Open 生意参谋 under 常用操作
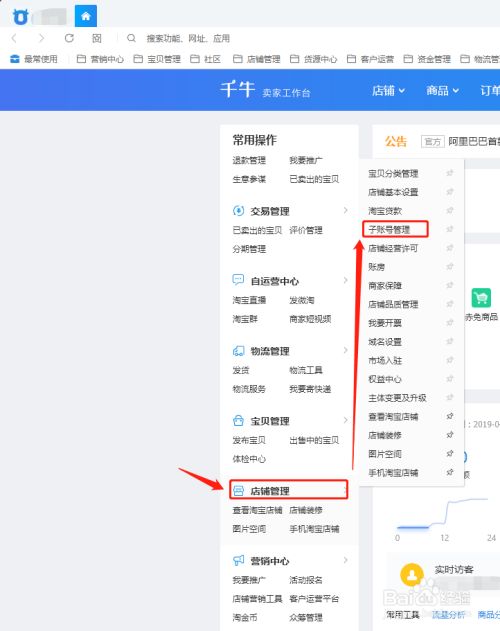 click(x=249, y=179)
